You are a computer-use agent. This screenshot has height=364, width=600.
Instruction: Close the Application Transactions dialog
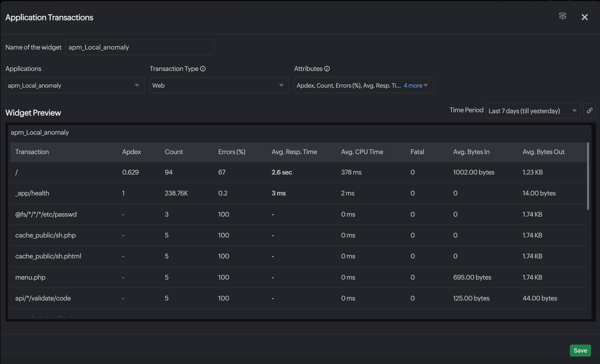coord(584,17)
